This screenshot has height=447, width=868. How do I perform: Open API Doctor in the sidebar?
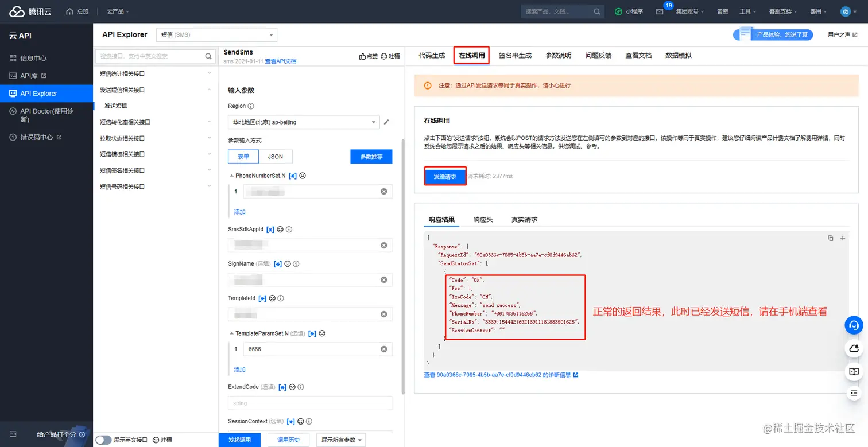coord(46,115)
